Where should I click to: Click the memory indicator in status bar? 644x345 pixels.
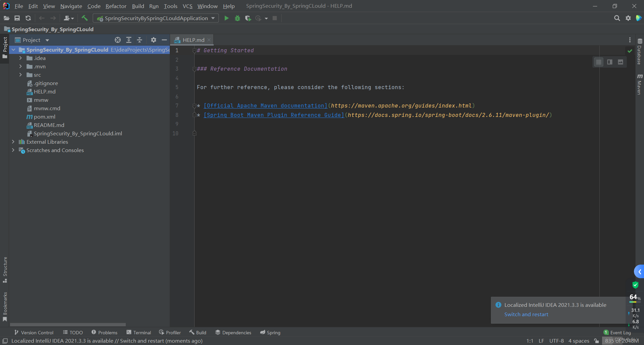point(621,341)
